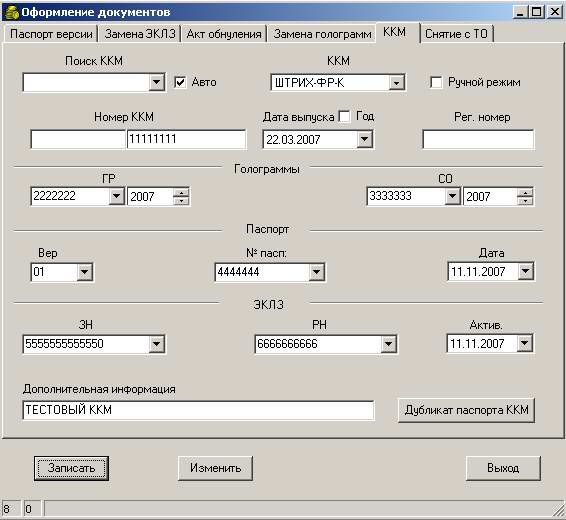
Task: Toggle the Авто checkbox
Action: [180, 82]
